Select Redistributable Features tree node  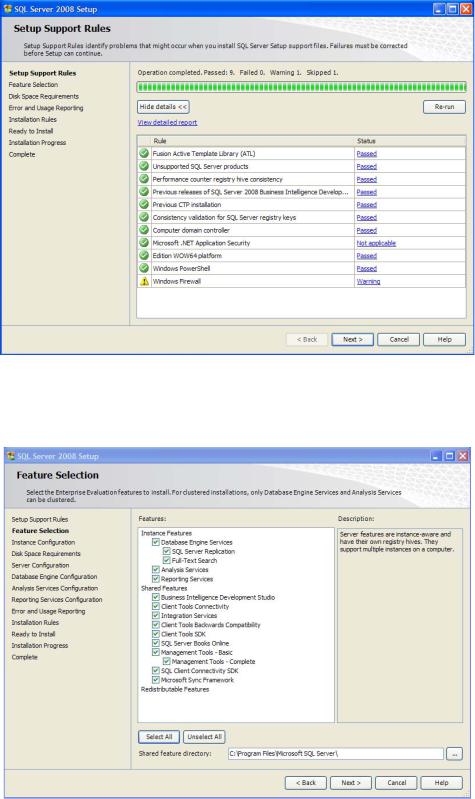click(175, 689)
